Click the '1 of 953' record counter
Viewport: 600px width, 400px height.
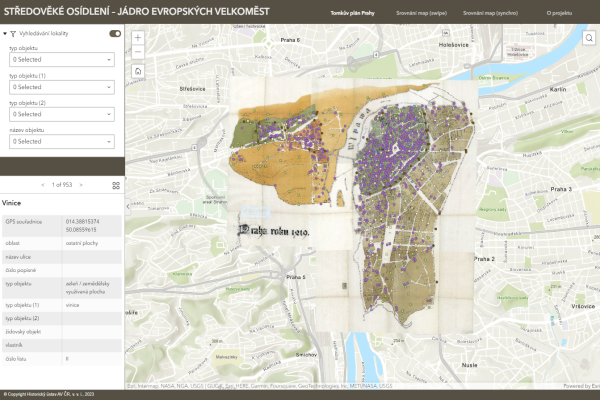62,185
